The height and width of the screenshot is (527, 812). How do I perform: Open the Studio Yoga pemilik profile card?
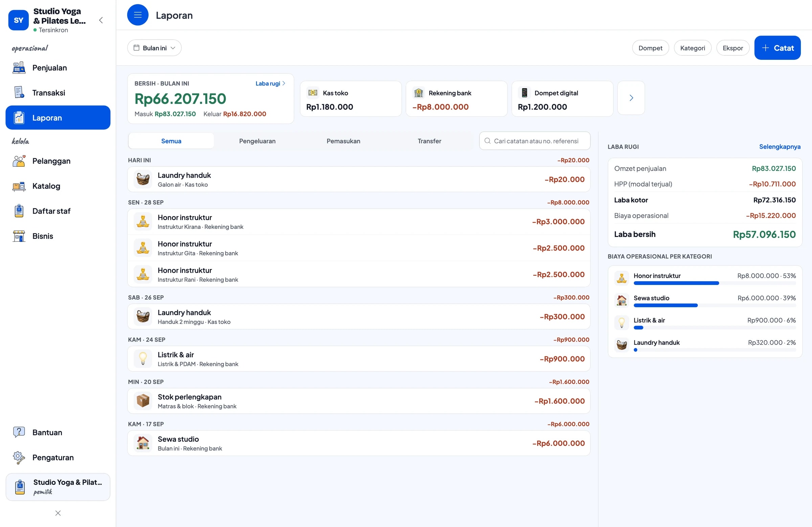coord(58,487)
